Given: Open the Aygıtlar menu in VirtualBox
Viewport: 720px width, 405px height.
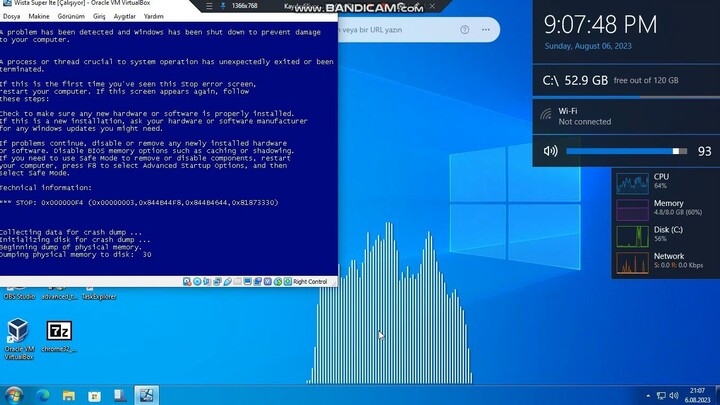Looking at the screenshot, I should [124, 16].
